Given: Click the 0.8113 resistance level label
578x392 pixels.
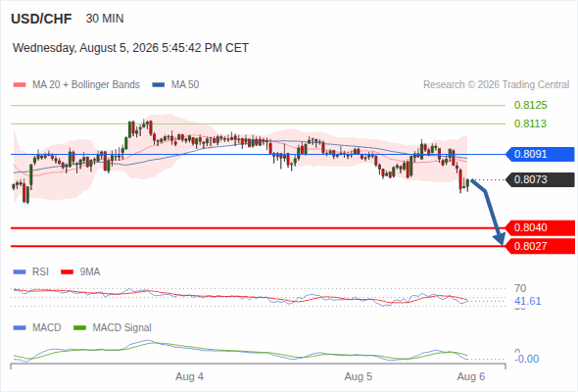Looking at the screenshot, I should 530,123.
